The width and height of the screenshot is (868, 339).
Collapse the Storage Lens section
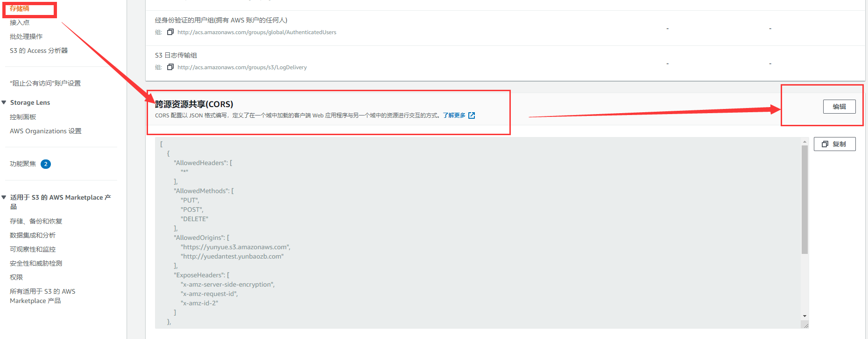(x=4, y=102)
